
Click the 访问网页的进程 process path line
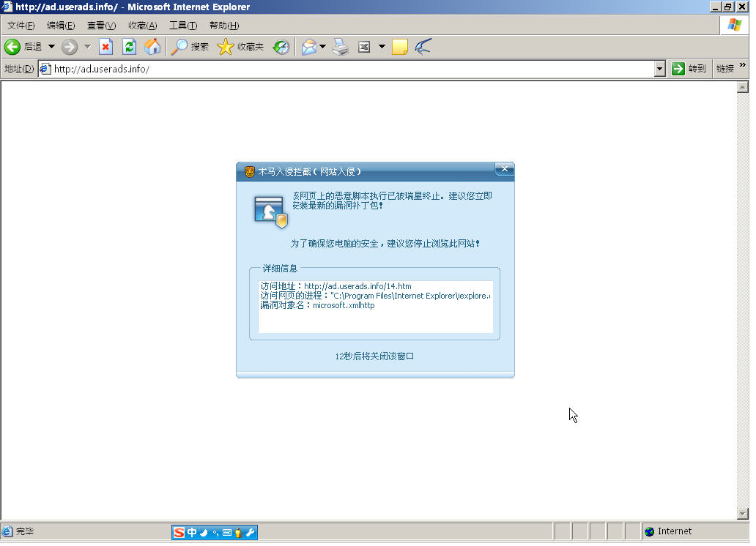tap(375, 296)
